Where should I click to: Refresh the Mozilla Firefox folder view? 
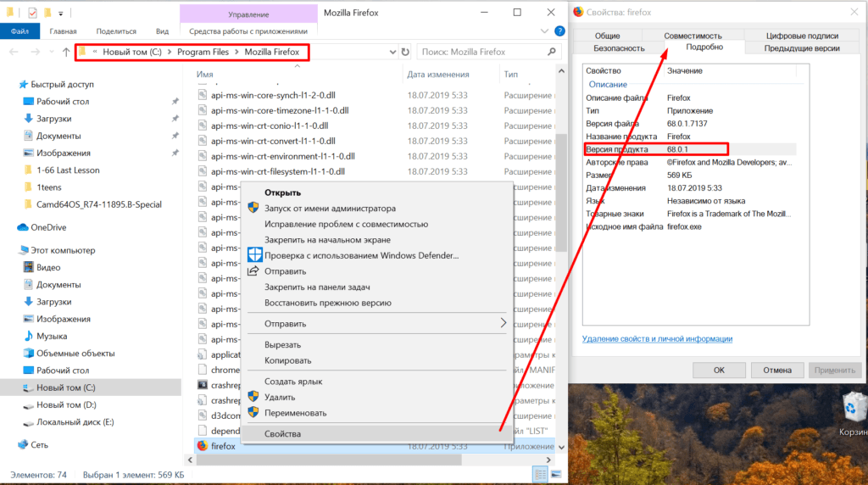(x=405, y=52)
